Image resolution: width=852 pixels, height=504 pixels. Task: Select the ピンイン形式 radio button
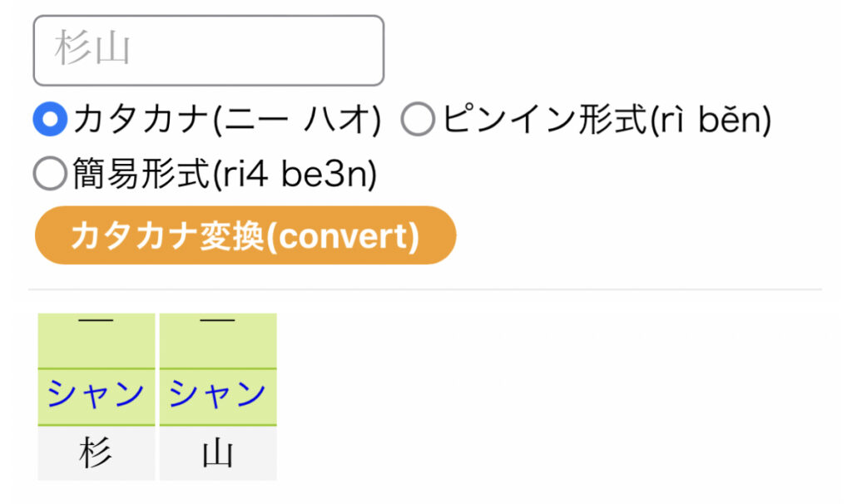click(418, 121)
